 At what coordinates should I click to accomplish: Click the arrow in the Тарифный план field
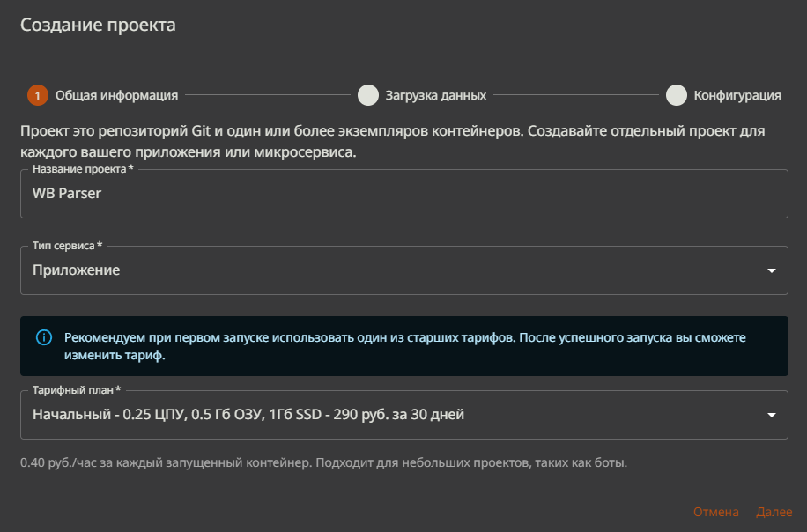point(771,415)
